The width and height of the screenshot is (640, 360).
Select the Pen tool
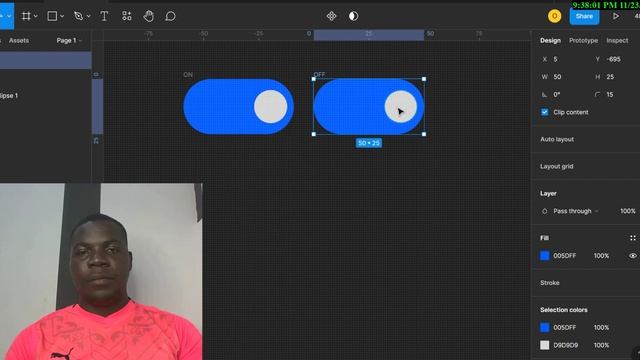click(x=78, y=16)
